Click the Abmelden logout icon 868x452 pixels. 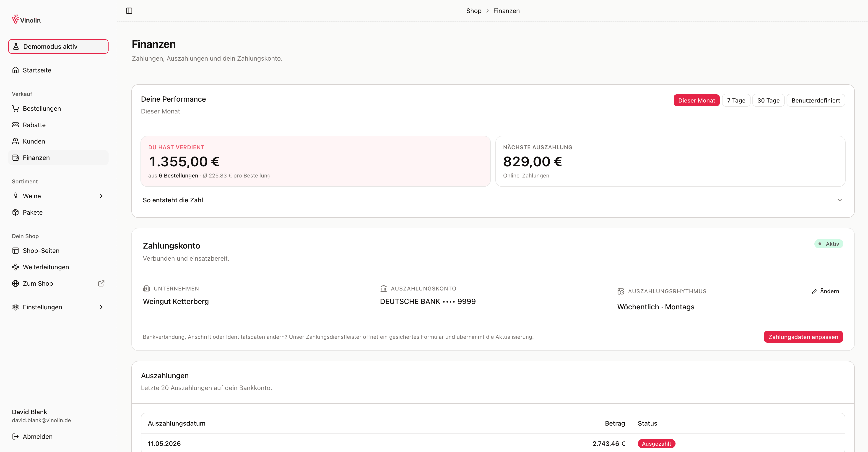16,437
